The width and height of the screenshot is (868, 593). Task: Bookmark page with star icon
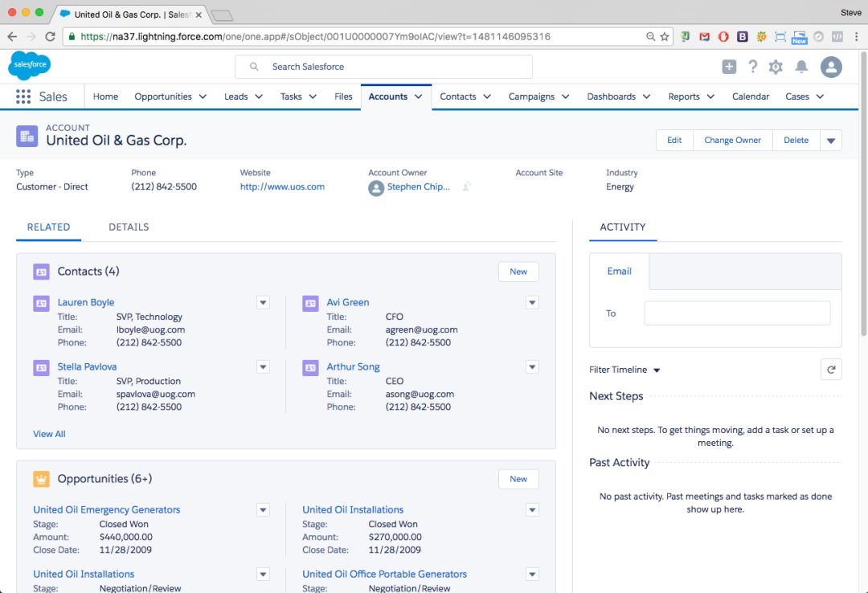tap(665, 37)
